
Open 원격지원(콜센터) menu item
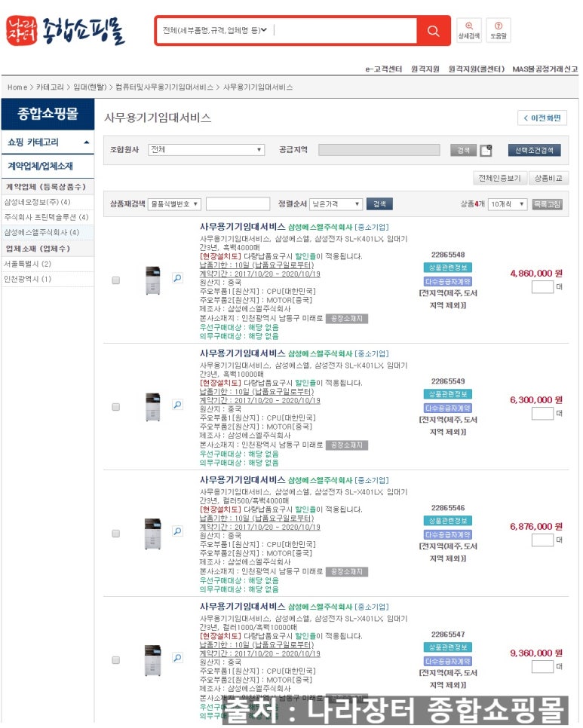tap(476, 69)
